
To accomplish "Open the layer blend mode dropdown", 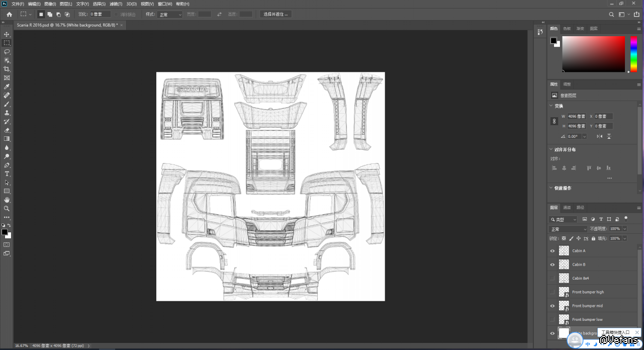I will [x=568, y=229].
